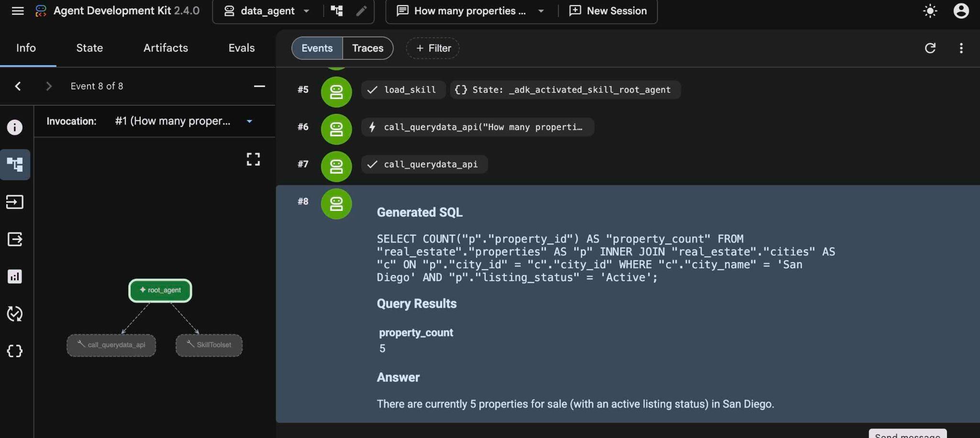Open the info icon in left sidebar
This screenshot has height=438, width=980.
[x=15, y=127]
